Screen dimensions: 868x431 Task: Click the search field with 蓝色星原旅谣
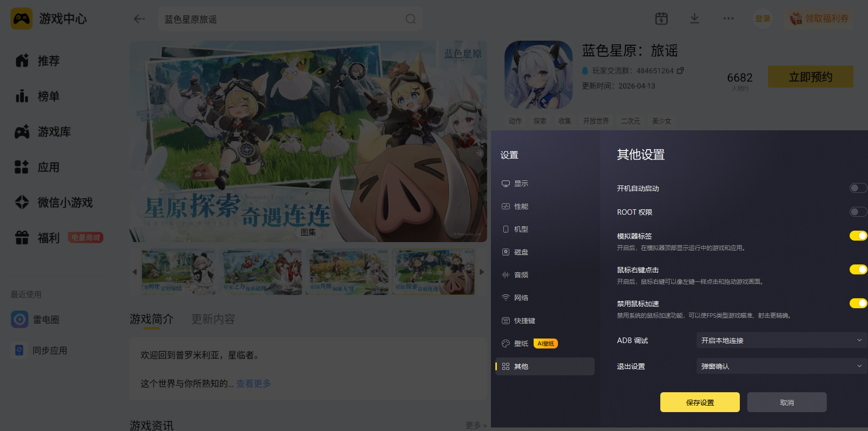coord(290,19)
